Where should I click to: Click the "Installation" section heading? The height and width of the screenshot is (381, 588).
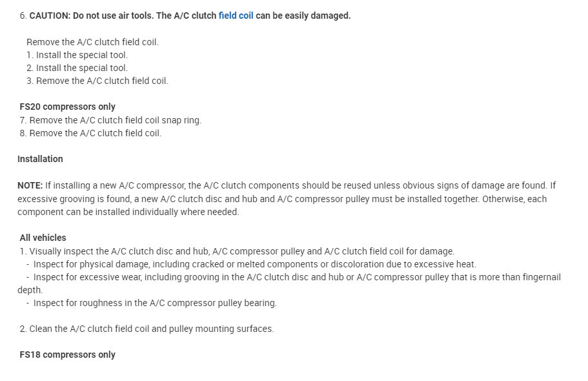(x=40, y=159)
